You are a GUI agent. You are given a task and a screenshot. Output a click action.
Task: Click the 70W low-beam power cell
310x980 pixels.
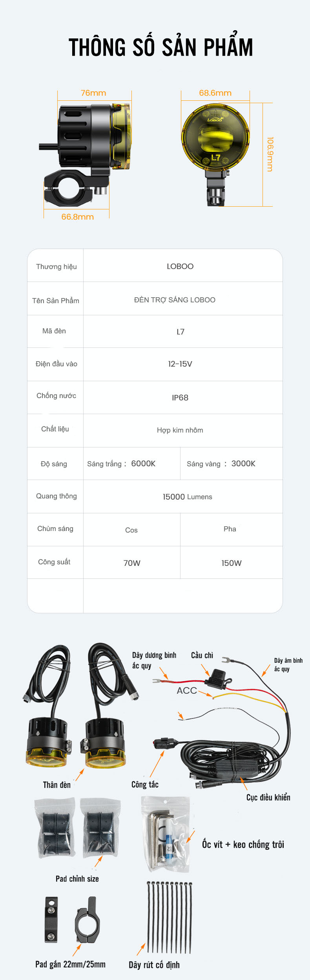point(132,563)
